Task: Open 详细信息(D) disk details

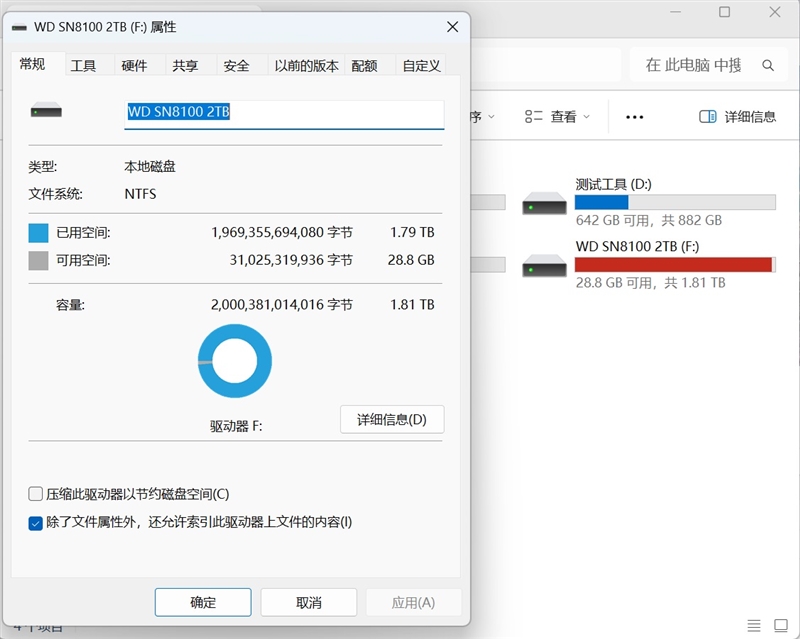Action: click(x=392, y=420)
